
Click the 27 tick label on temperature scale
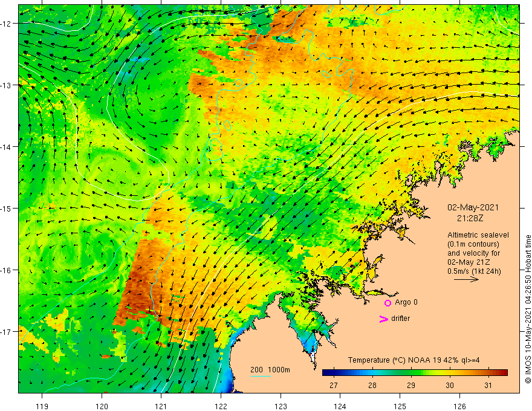[x=334, y=385]
